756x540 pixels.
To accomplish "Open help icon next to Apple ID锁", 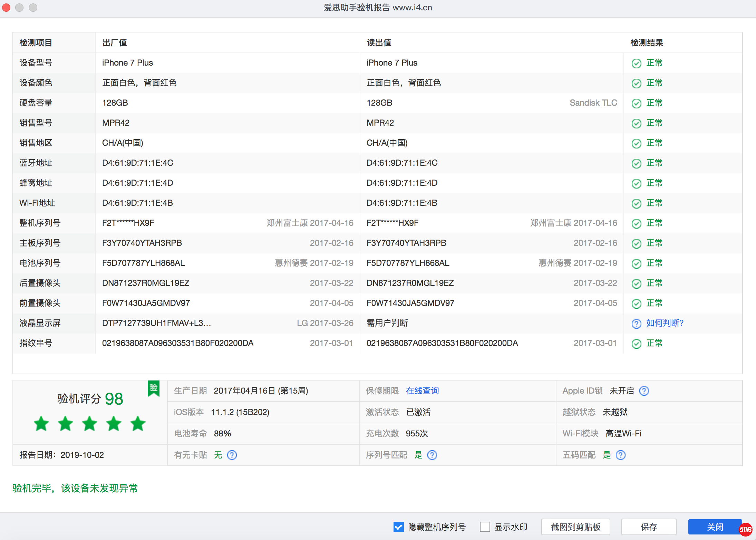I will tap(644, 391).
